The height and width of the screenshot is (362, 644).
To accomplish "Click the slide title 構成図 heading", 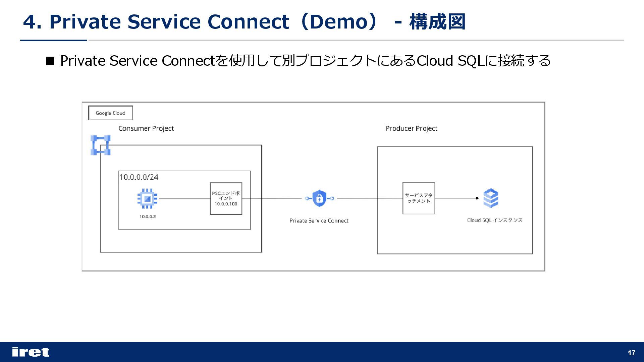I will [x=244, y=22].
